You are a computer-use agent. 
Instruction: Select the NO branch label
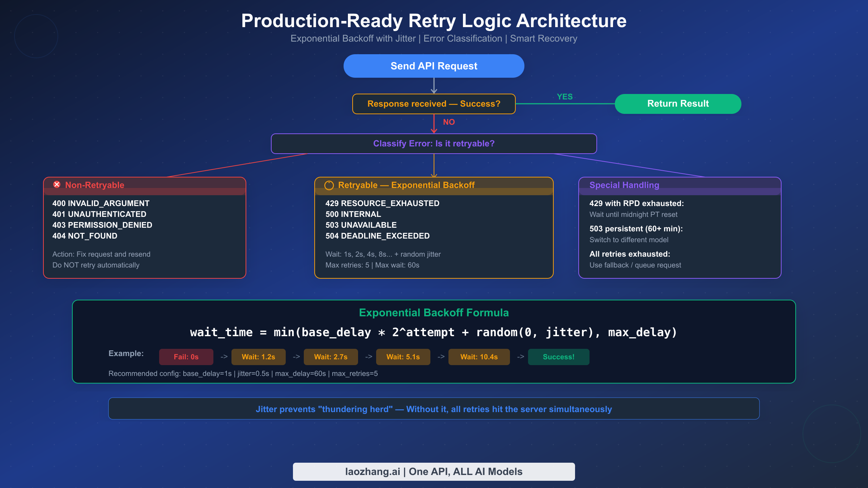pos(449,122)
